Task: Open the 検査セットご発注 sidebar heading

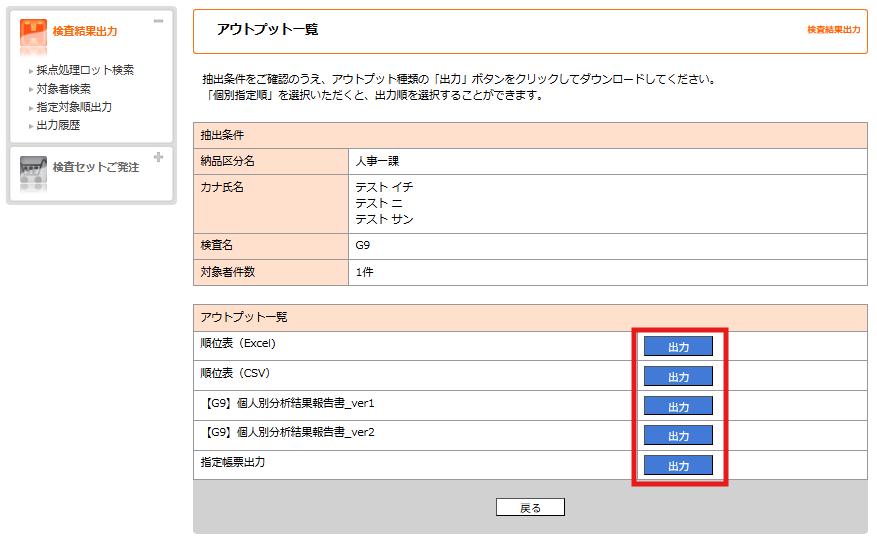Action: tap(95, 167)
